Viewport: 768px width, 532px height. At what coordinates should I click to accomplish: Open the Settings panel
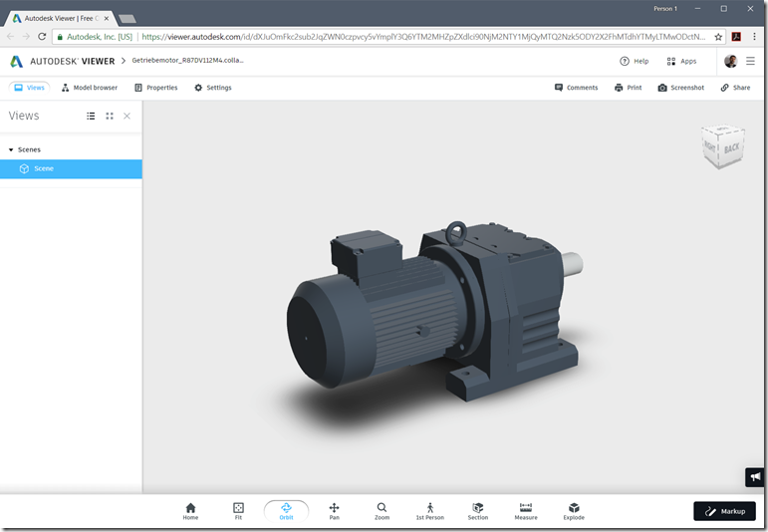click(x=213, y=88)
